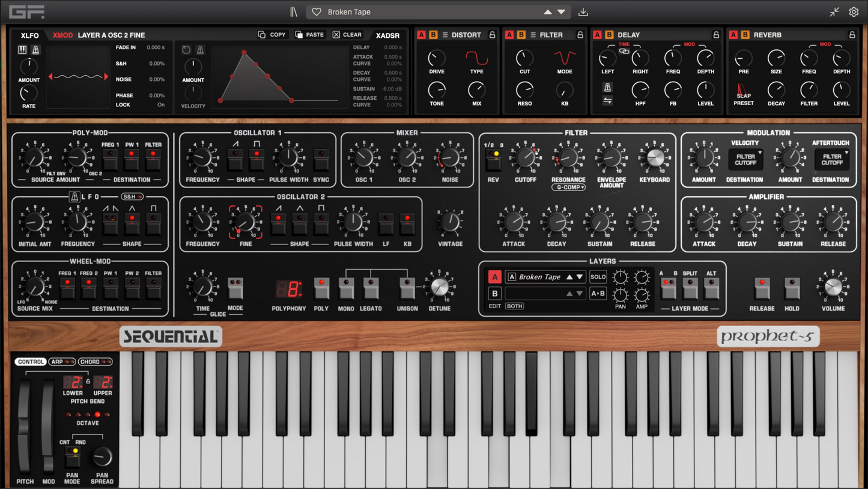Open the Distort effect menu icon
This screenshot has width=868, height=489.
click(445, 35)
